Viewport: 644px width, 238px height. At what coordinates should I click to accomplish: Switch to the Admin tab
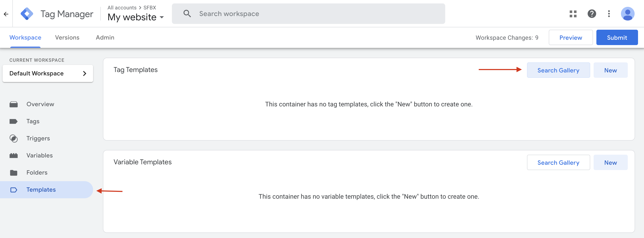[105, 37]
